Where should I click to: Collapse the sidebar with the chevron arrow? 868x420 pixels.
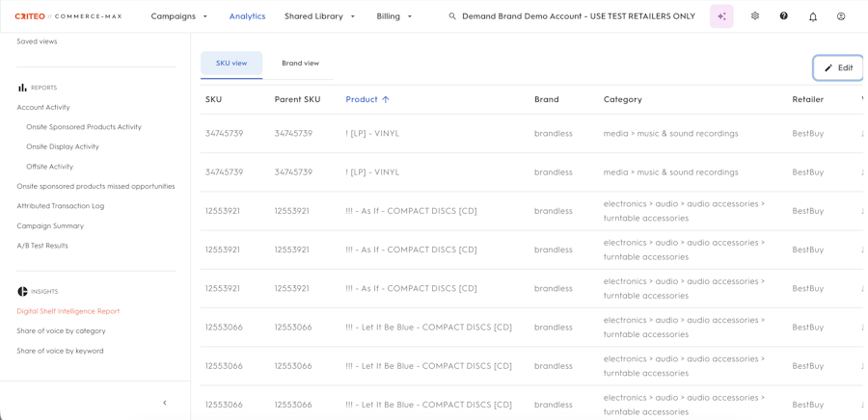click(x=164, y=403)
